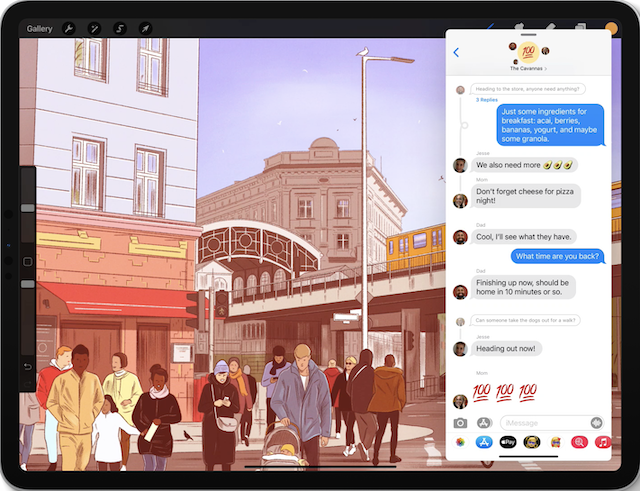
Task: Open the active color circle
Action: pos(611,28)
